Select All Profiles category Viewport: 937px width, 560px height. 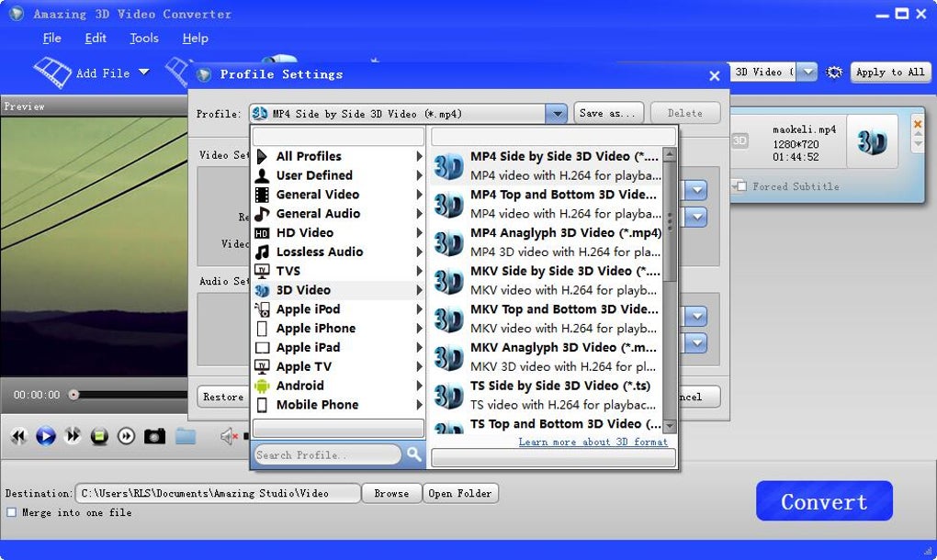point(338,156)
